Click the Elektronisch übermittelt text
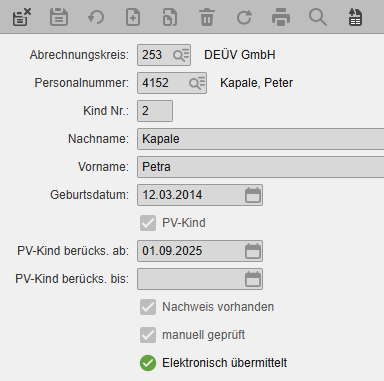The width and height of the screenshot is (384, 381). [x=224, y=363]
